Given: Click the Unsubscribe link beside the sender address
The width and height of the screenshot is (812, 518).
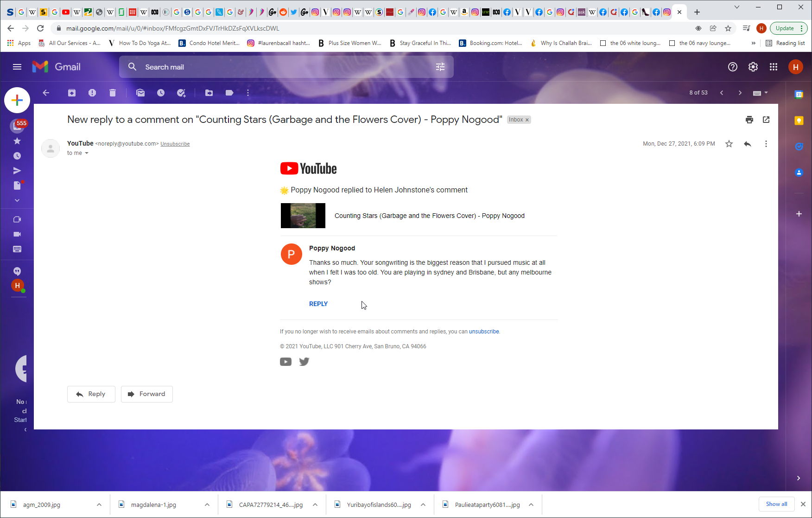Looking at the screenshot, I should pos(175,144).
